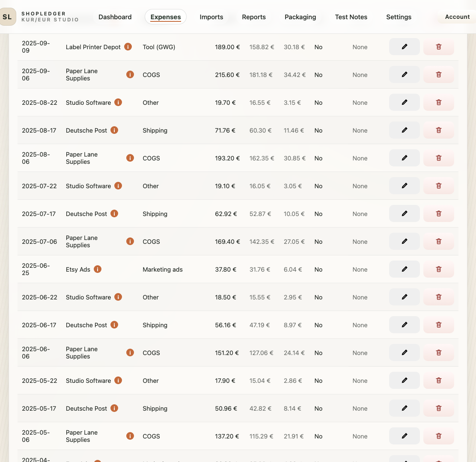
Task: Open the Packaging page
Action: pos(300,17)
